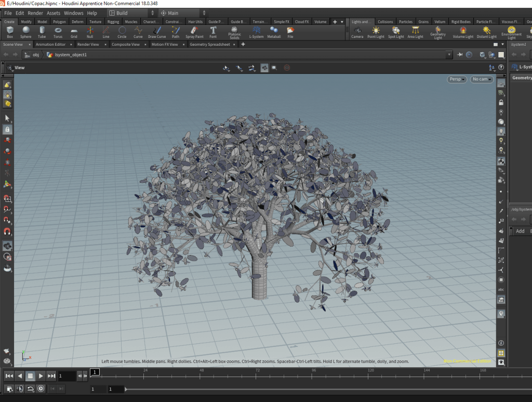This screenshot has height=402, width=532.
Task: Click the current frame number field
Action: (x=66, y=376)
